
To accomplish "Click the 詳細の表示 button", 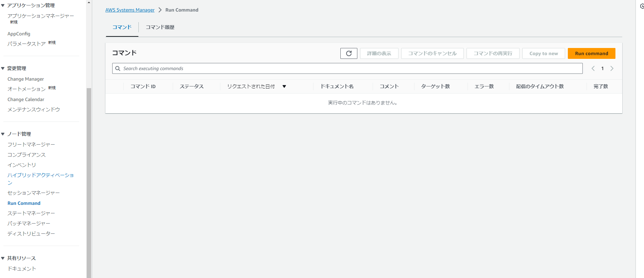I will click(379, 53).
